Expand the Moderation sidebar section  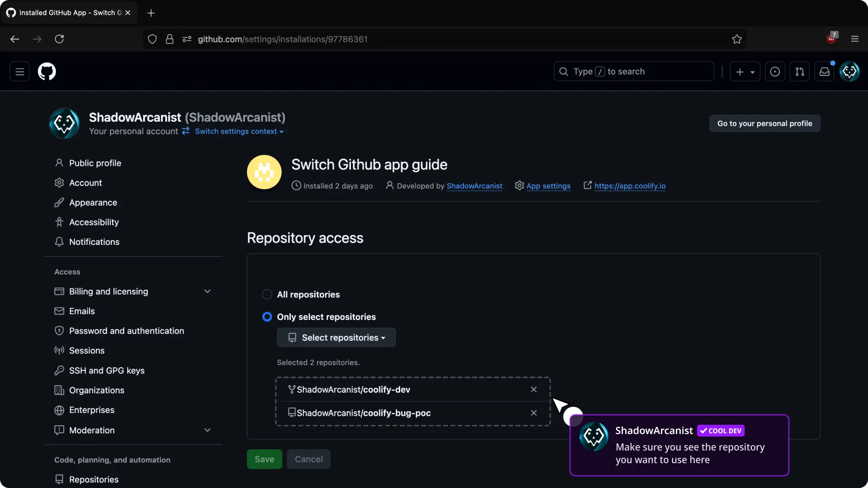click(207, 430)
